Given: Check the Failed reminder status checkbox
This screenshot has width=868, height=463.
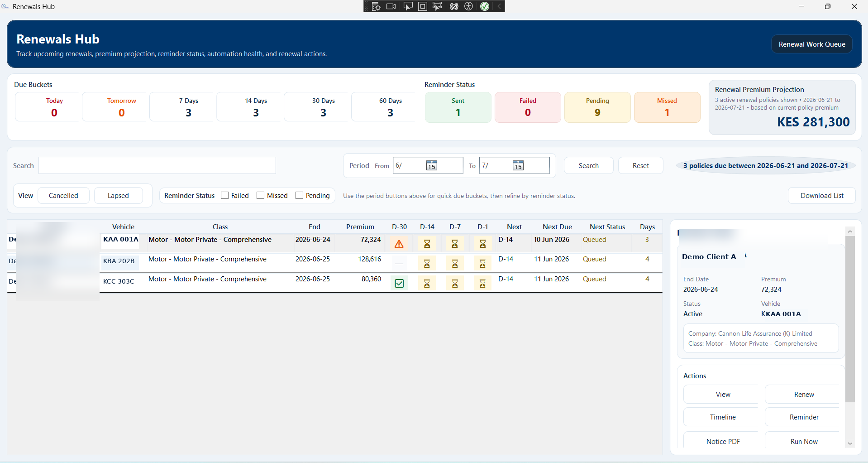Looking at the screenshot, I should click(x=224, y=195).
